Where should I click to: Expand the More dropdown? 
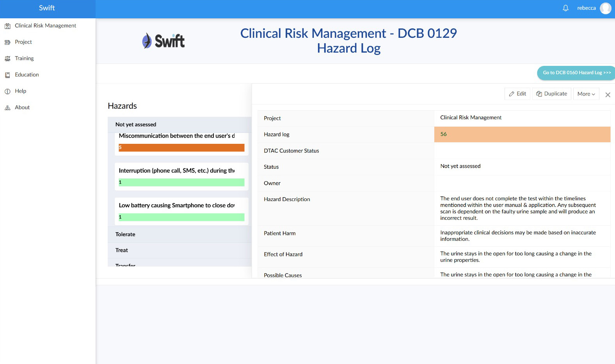(x=586, y=94)
